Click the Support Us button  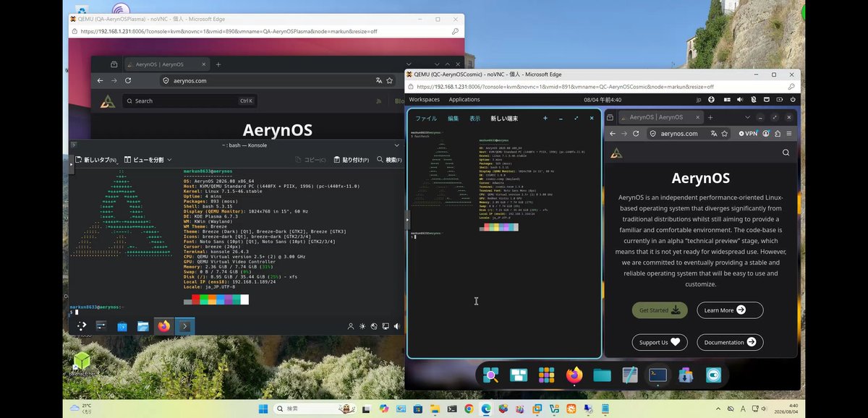click(660, 342)
